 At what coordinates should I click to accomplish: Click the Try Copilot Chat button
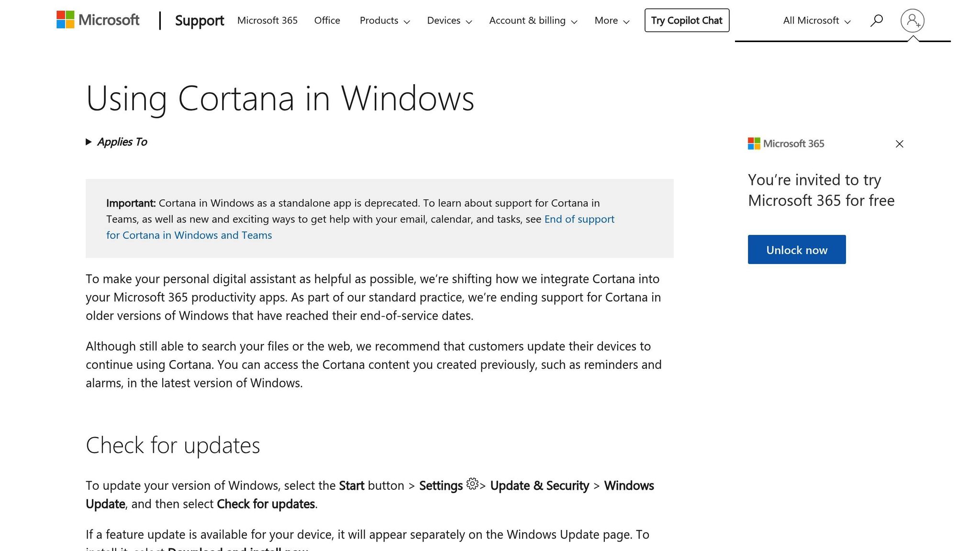(x=687, y=20)
